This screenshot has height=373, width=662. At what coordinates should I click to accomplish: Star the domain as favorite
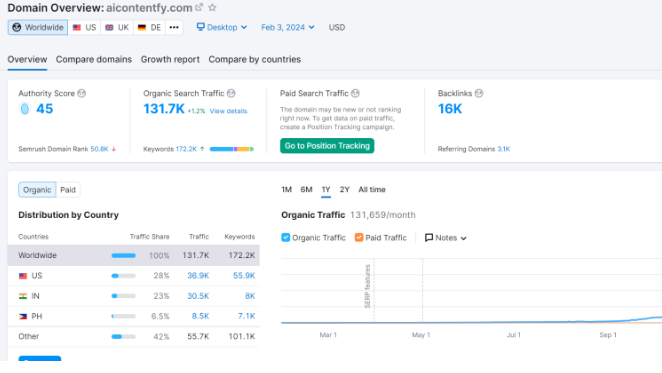tap(212, 7)
